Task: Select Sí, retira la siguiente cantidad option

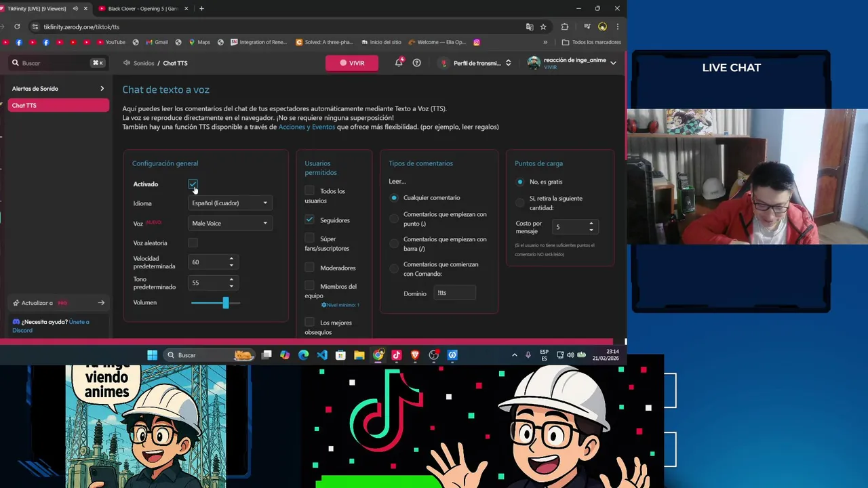Action: coord(520,203)
